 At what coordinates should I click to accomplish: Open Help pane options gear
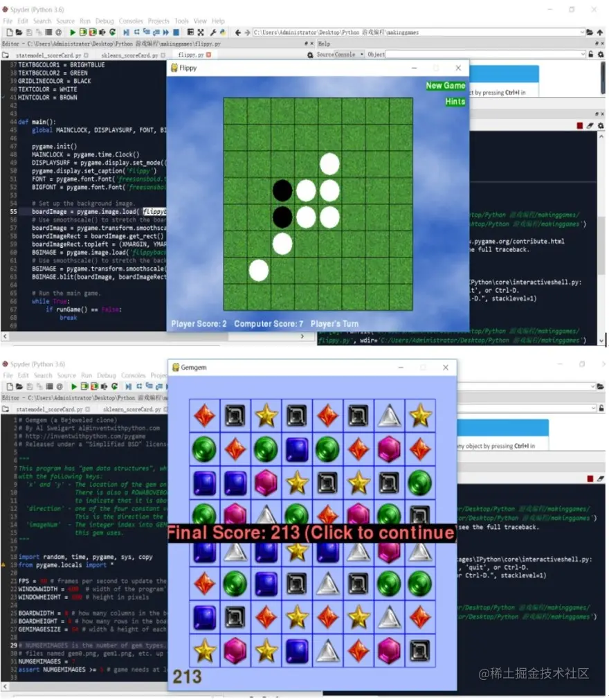(601, 55)
